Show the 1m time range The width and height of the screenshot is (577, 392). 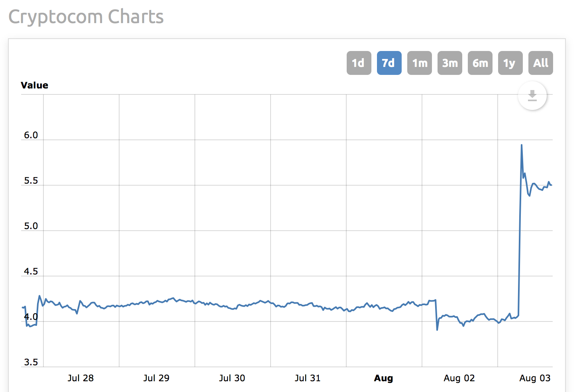coord(419,63)
